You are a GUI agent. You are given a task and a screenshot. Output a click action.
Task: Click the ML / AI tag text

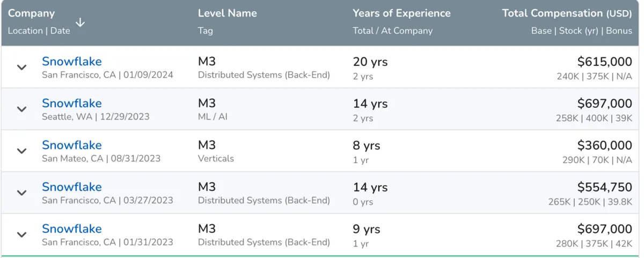[213, 116]
